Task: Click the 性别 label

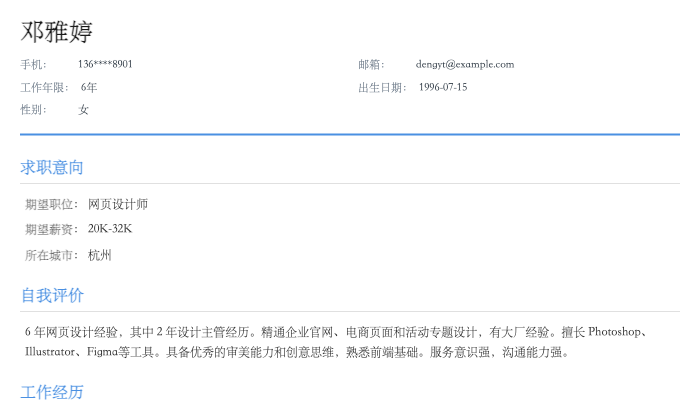Action: coord(33,110)
